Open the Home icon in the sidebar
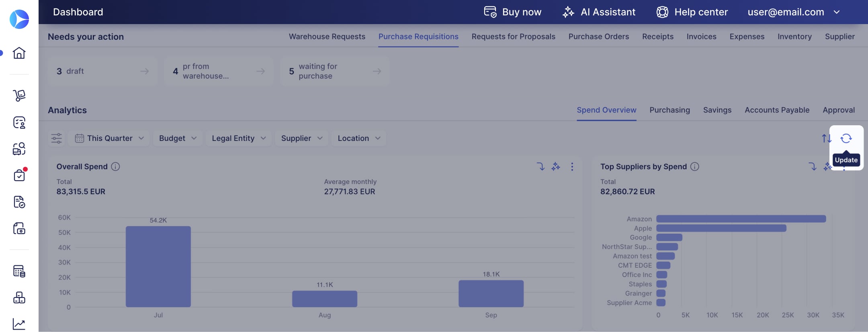This screenshot has width=868, height=332. [x=19, y=53]
